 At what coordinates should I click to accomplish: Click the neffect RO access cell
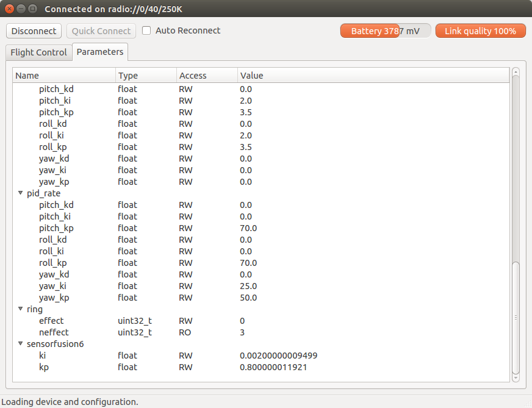click(185, 332)
